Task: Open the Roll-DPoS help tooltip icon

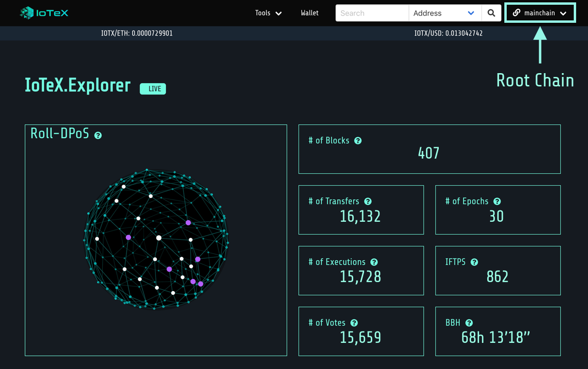Action: coord(97,135)
